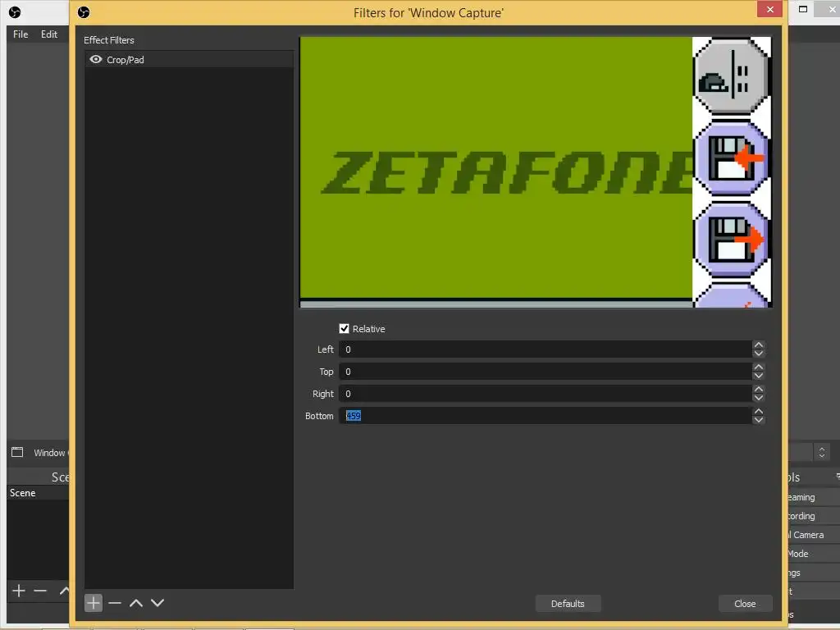Click the Left crop value field
840x630 pixels.
tap(546, 349)
